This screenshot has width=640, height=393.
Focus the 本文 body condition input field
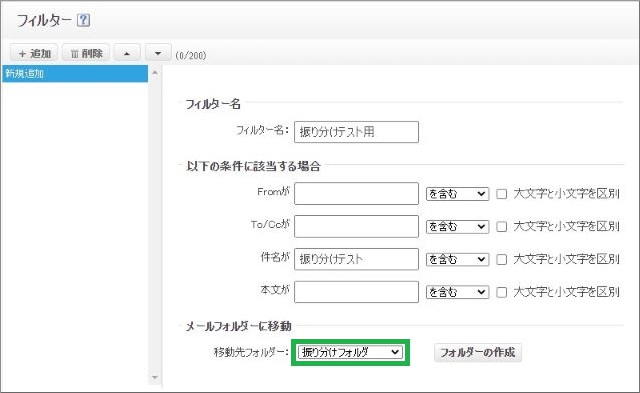[x=356, y=292]
